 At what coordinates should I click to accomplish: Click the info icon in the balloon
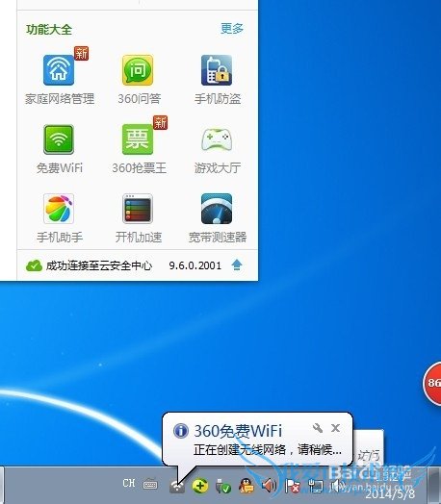pos(181,430)
